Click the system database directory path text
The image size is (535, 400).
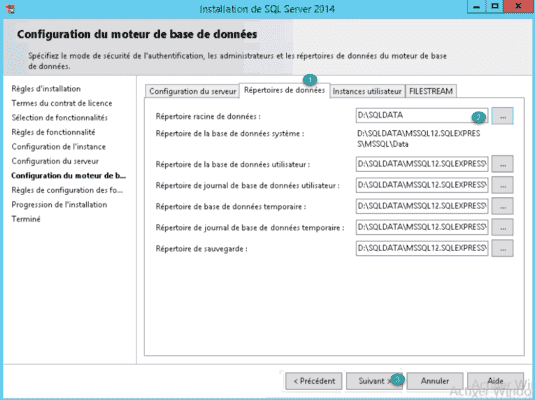[419, 139]
